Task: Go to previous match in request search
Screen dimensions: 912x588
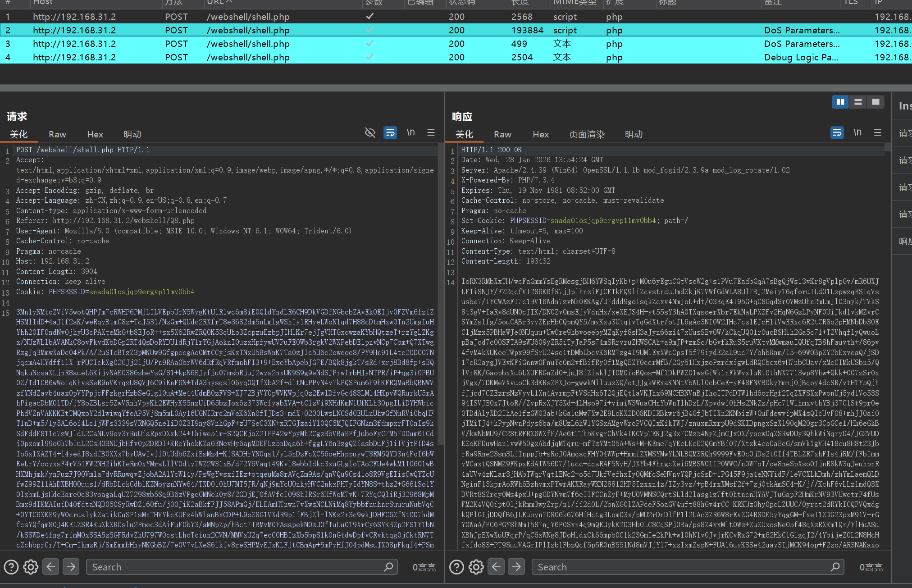Action: (x=51, y=567)
